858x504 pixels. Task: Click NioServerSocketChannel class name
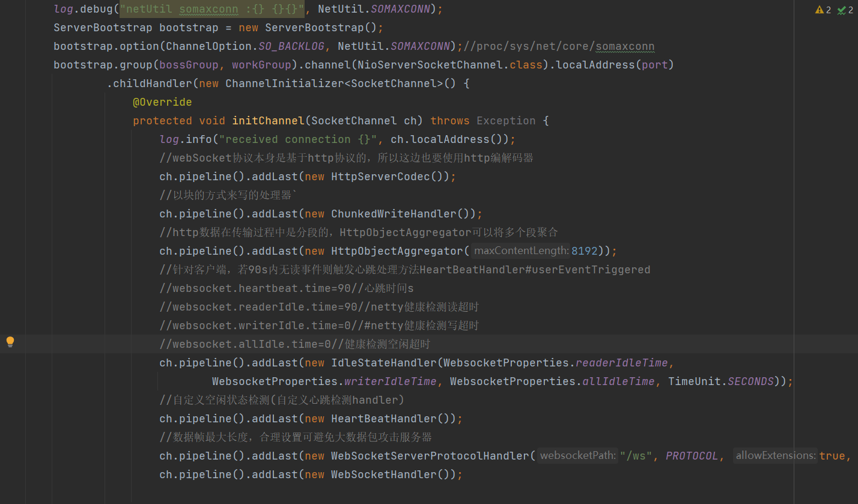point(430,65)
